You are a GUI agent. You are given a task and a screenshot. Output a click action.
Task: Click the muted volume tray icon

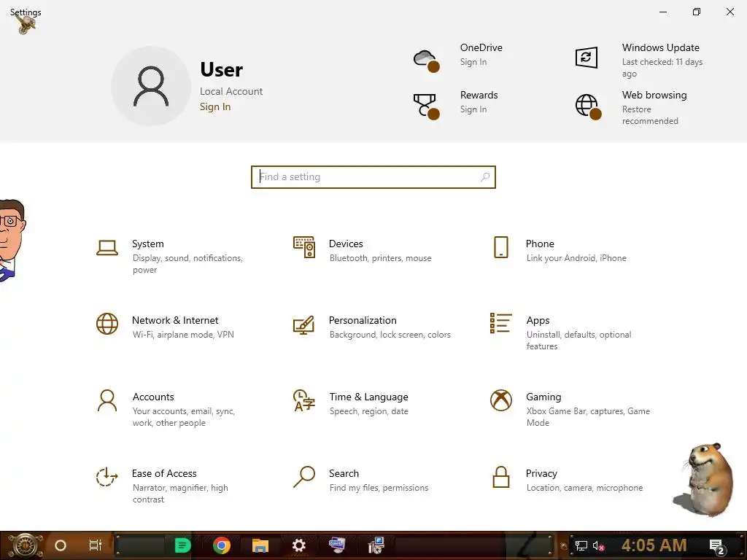point(599,546)
